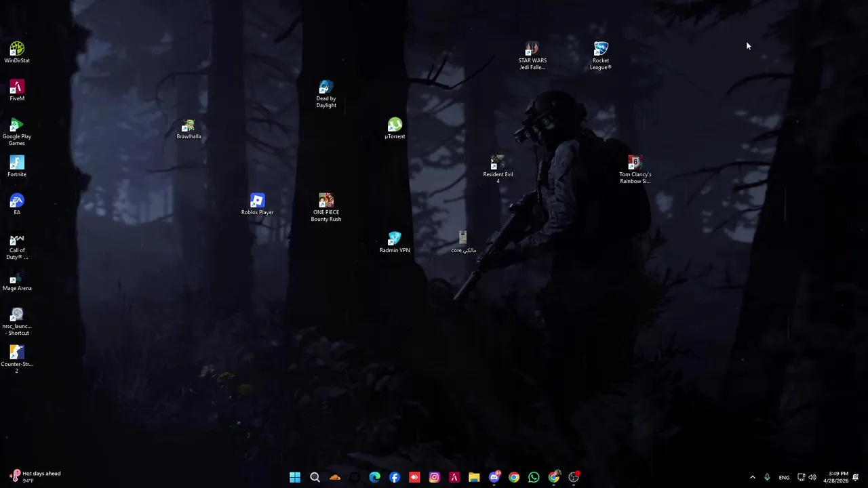The image size is (868, 488).
Task: Open the Windows Start menu
Action: point(295,477)
